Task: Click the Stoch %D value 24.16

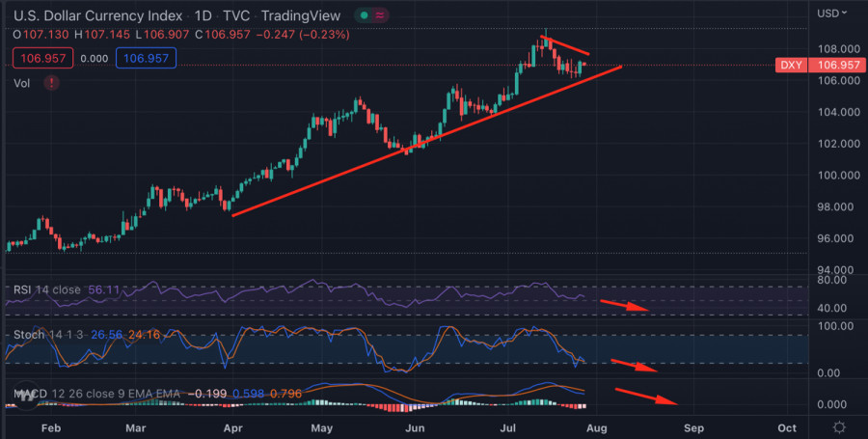Action: tap(144, 335)
